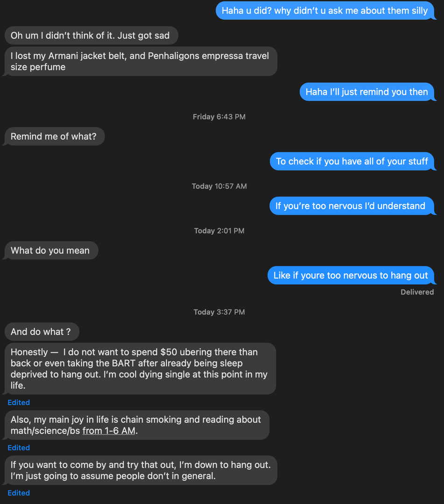Click the Delivered status label
This screenshot has width=444, height=504.
[x=417, y=292]
